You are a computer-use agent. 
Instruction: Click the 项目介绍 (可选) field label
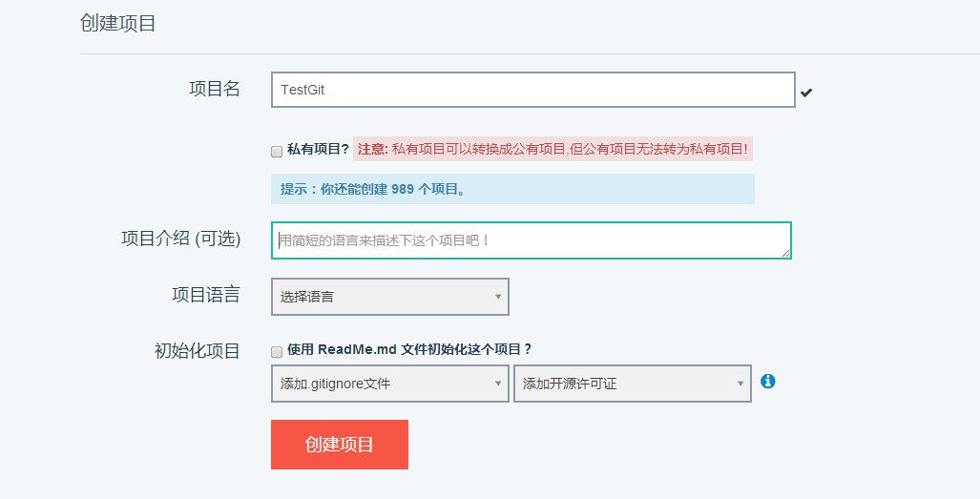[x=180, y=239]
